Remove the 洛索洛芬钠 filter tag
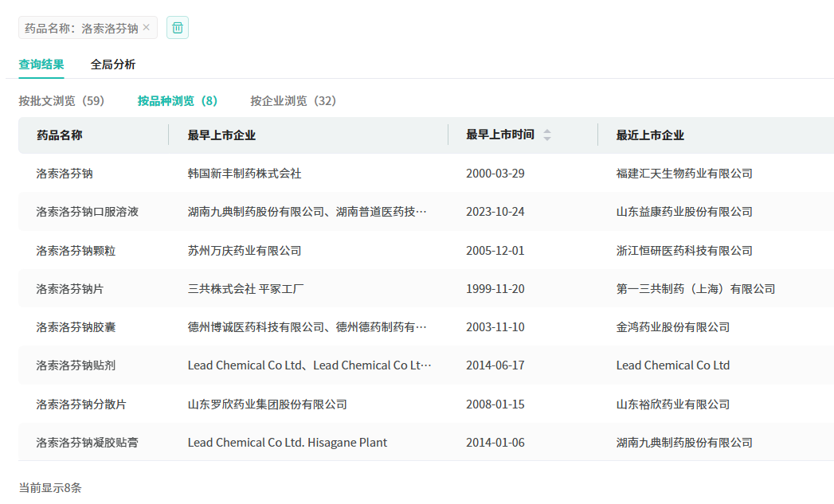The image size is (834, 504). [x=146, y=28]
